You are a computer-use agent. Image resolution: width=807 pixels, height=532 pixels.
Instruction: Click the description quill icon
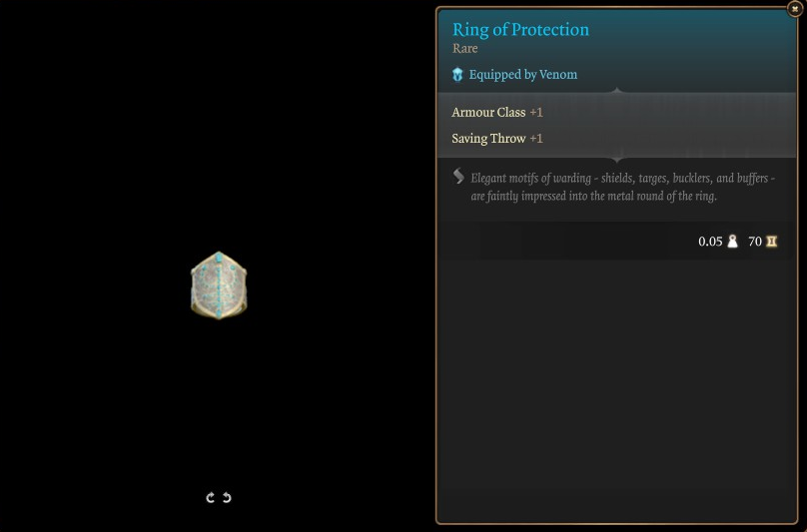[458, 177]
